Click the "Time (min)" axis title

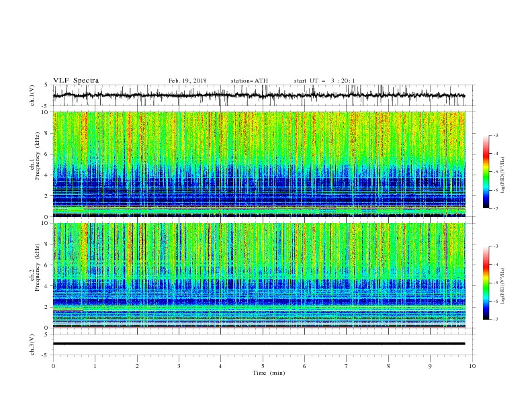click(x=269, y=373)
